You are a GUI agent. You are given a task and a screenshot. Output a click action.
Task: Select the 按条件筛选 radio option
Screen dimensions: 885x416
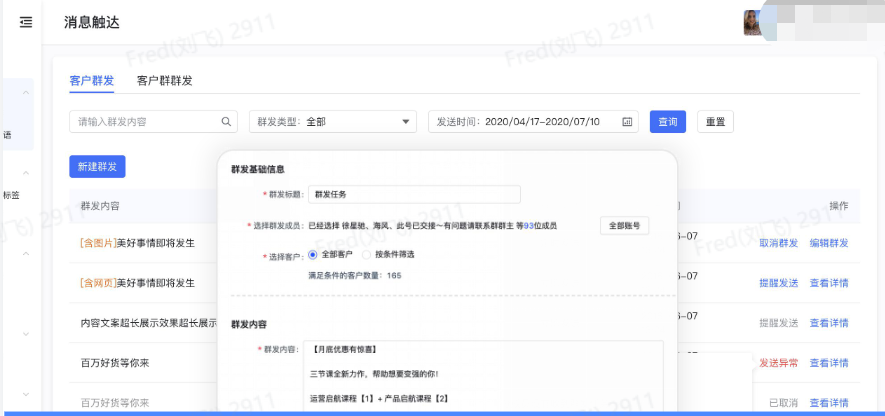click(367, 255)
